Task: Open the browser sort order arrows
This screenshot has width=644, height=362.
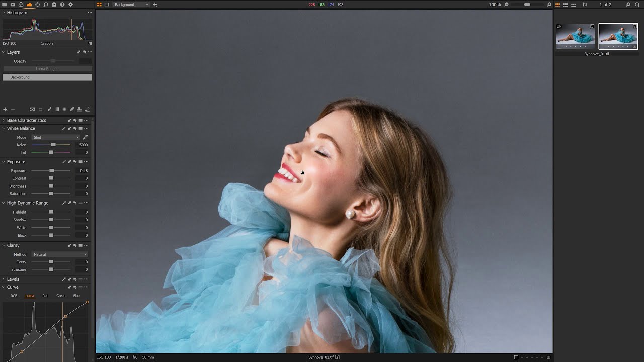Action: [x=585, y=5]
